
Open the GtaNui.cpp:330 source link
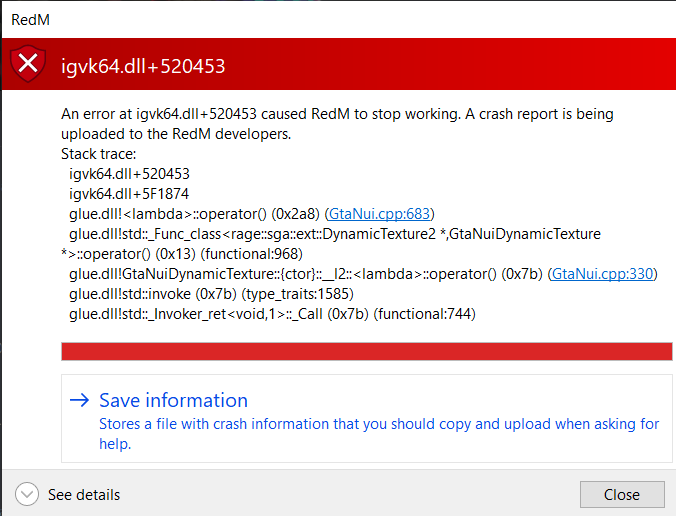click(x=604, y=273)
